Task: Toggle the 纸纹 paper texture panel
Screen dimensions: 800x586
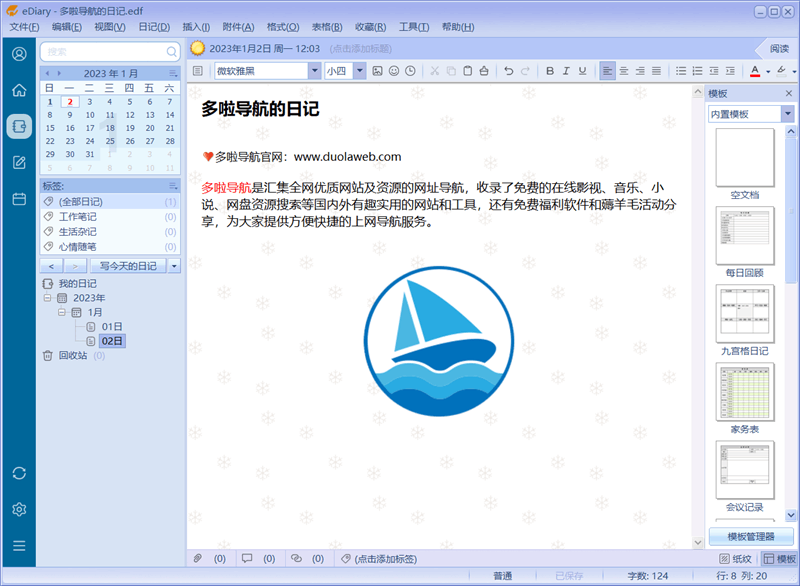Action: point(735,559)
